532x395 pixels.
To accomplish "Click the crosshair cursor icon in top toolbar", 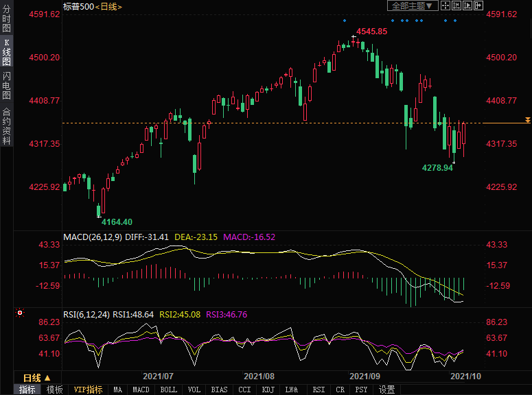I will (x=445, y=6).
